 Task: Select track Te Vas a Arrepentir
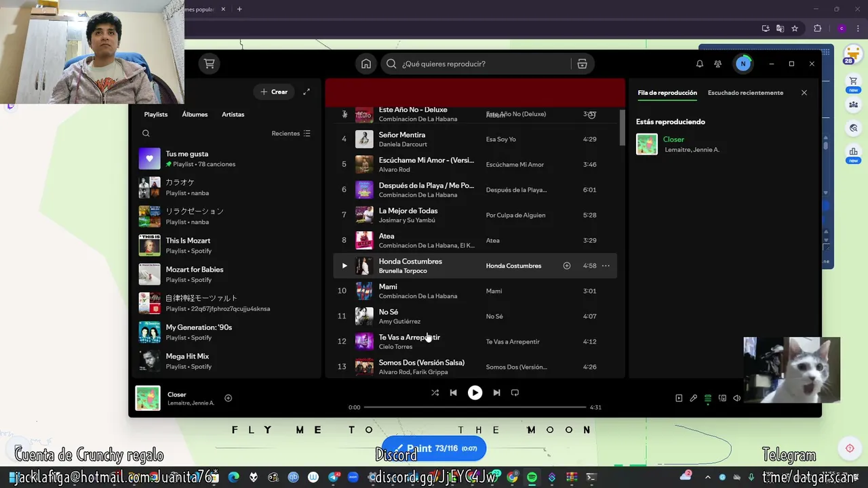(409, 338)
